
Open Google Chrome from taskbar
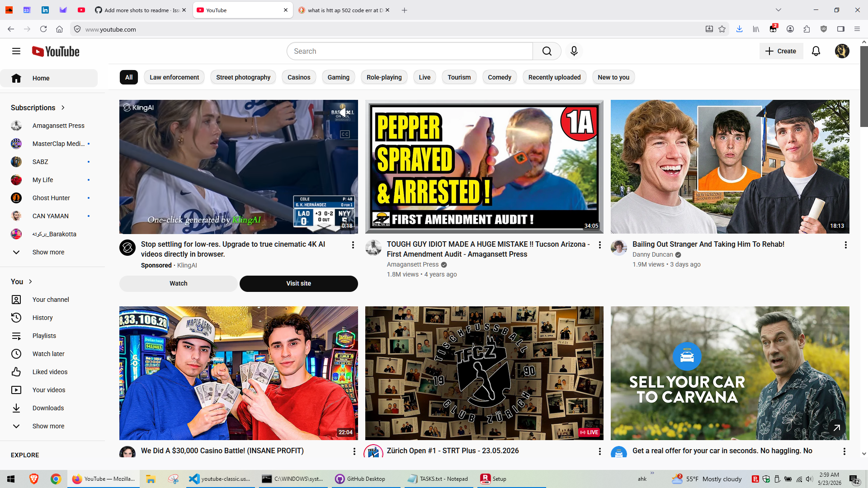[x=56, y=479]
